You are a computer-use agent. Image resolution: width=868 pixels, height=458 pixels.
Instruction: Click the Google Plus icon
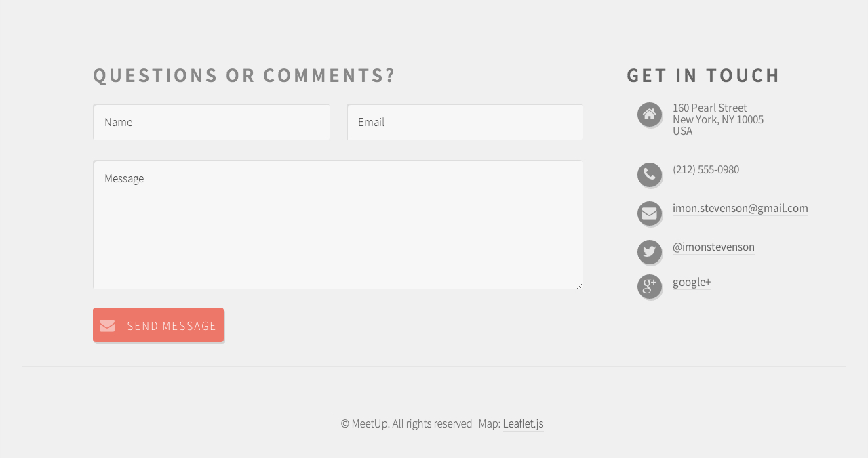click(x=649, y=287)
